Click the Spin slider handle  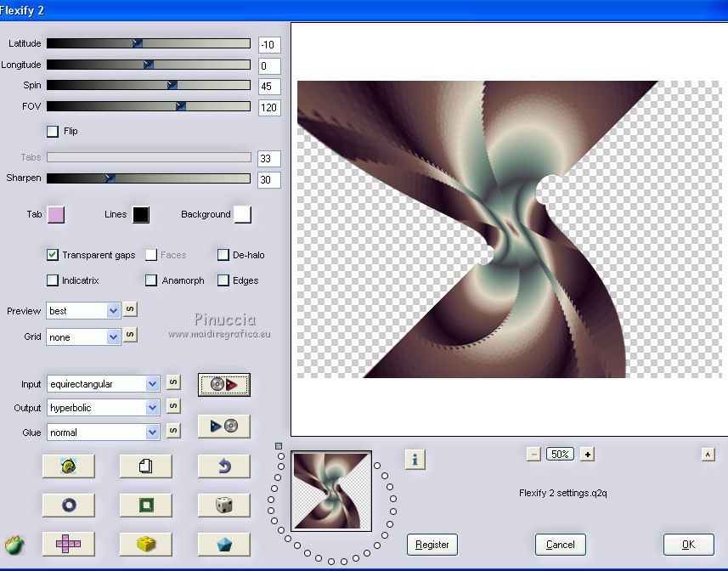(172, 85)
